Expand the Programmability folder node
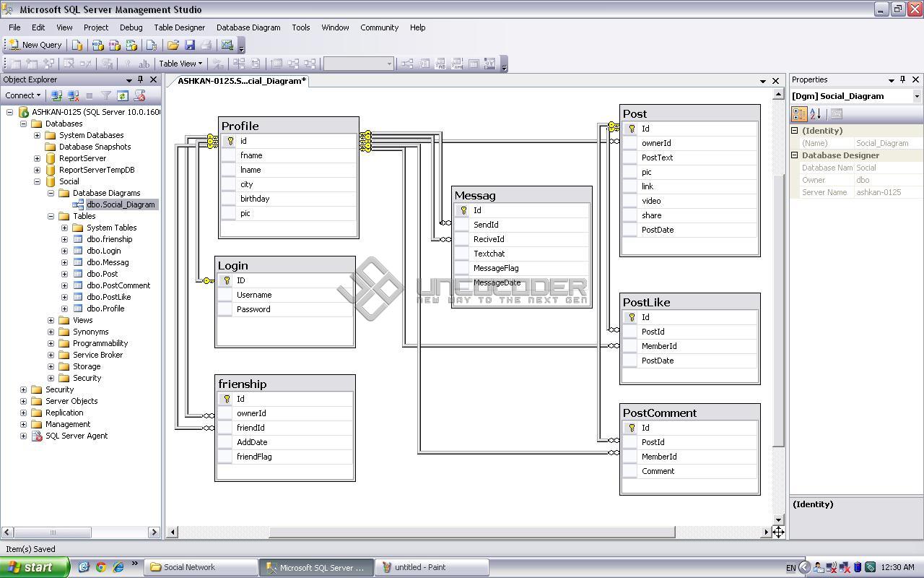Screen dimensions: 924x578 pyautogui.click(x=51, y=343)
